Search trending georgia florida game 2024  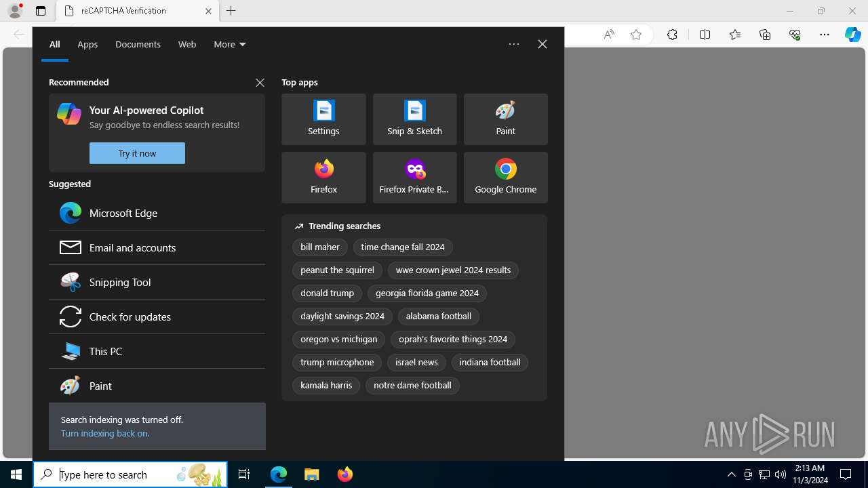click(x=427, y=293)
